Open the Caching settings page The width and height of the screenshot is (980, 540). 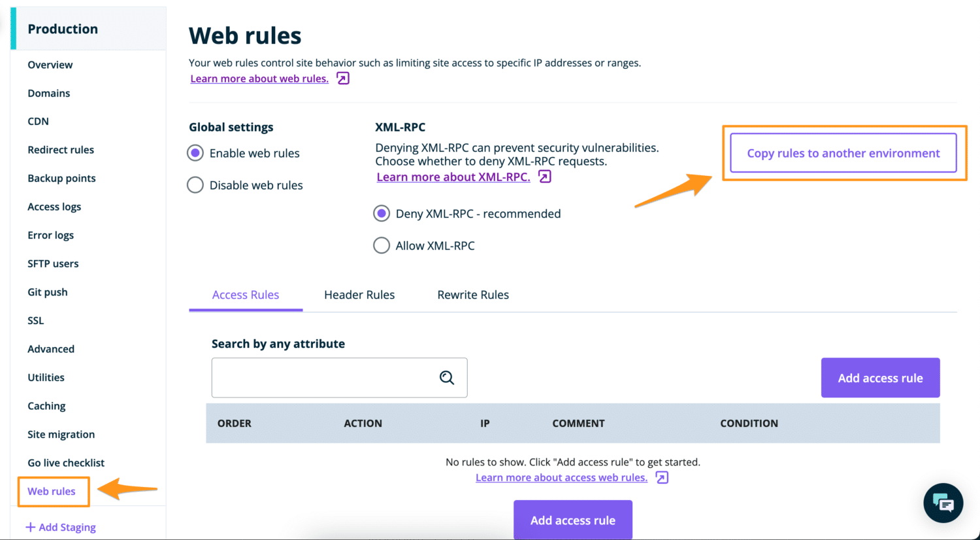[46, 405]
